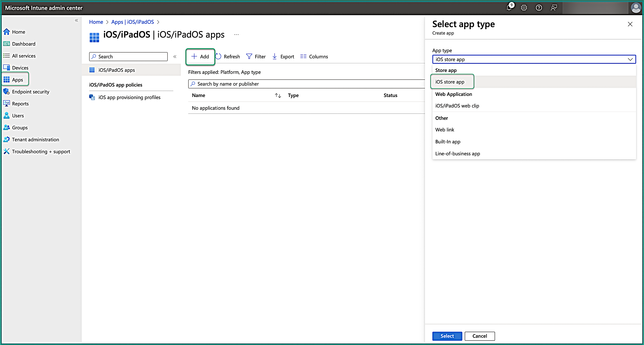Open the portal settings gear icon
The width and height of the screenshot is (644, 345).
tap(524, 8)
